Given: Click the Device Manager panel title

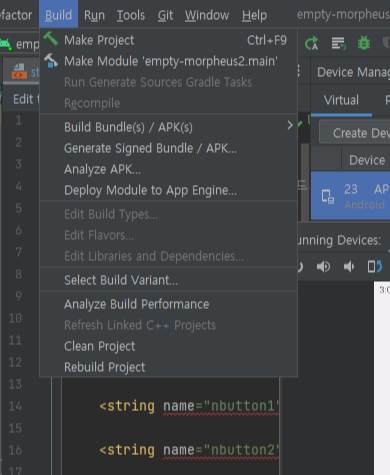Looking at the screenshot, I should pos(353,72).
